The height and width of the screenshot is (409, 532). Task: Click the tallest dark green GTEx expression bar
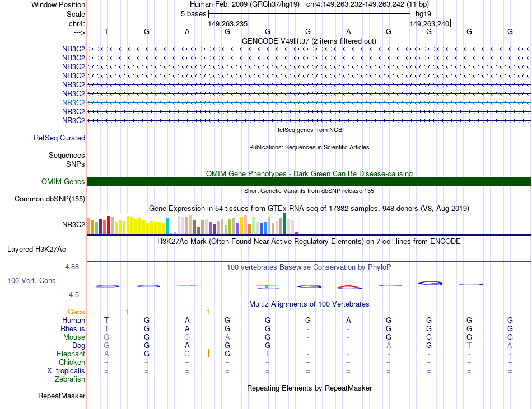(x=285, y=223)
